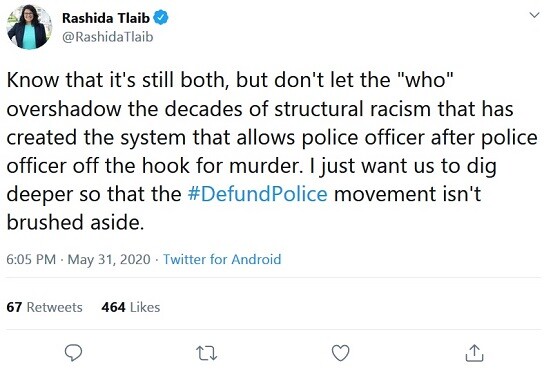553x372 pixels.
Task: Click the final words 'brushed aside.'
Action: (x=75, y=222)
